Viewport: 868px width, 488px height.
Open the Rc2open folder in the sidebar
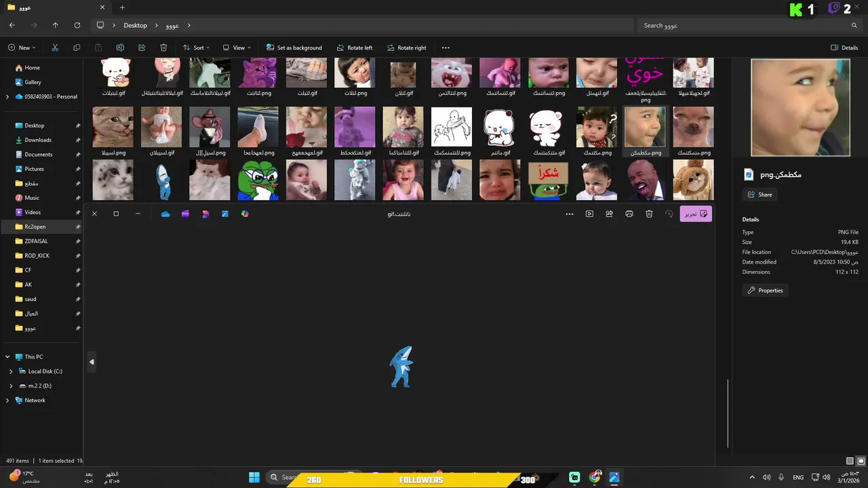(35, 226)
